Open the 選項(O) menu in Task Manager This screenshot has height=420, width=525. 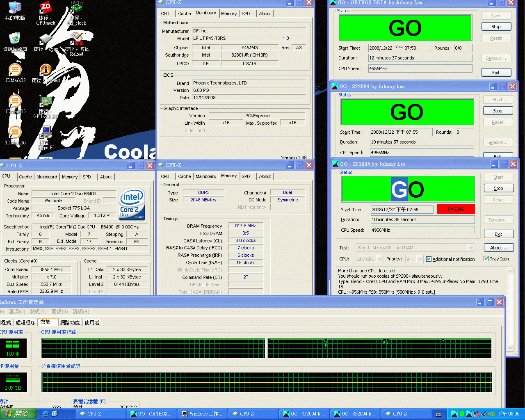[x=17, y=312]
